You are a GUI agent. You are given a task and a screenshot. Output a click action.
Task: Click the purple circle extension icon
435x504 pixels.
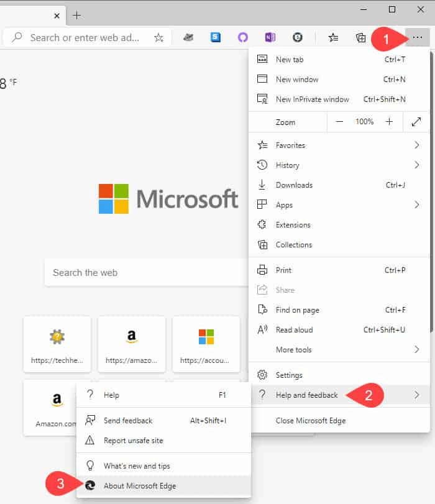[x=243, y=38]
